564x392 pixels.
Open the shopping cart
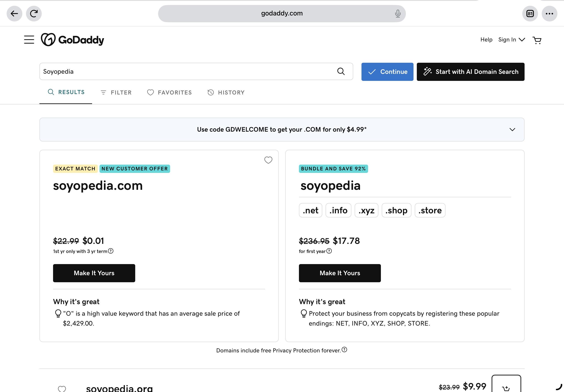point(537,40)
